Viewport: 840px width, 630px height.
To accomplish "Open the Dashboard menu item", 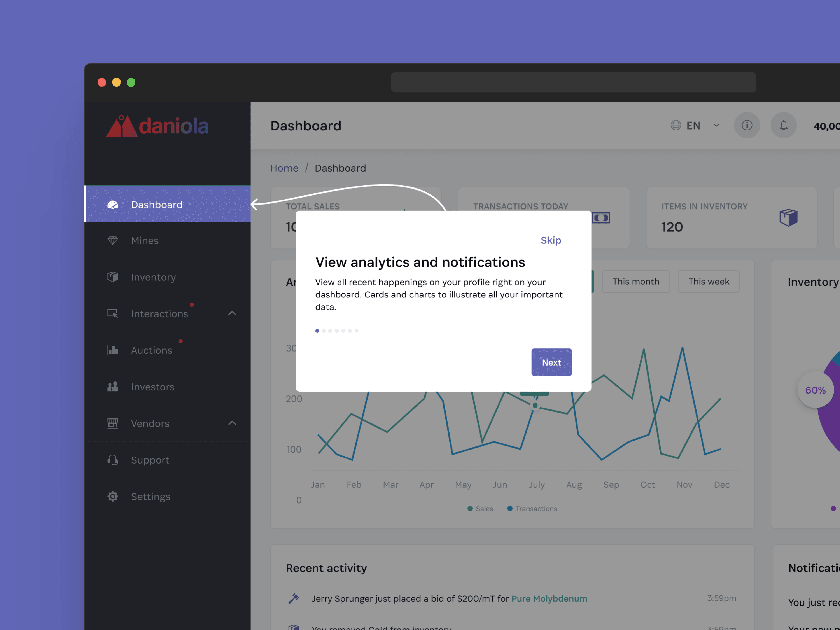I will point(168,204).
